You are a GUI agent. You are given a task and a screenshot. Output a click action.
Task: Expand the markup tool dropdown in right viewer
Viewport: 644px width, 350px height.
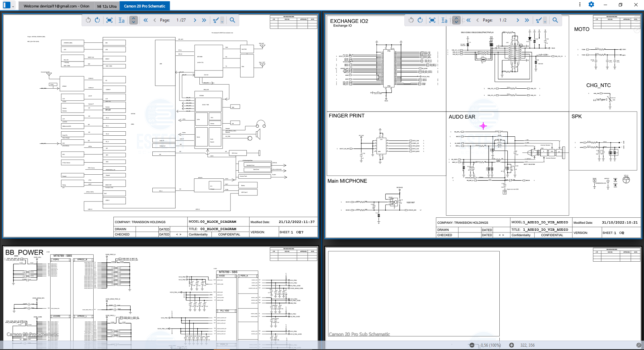(545, 21)
